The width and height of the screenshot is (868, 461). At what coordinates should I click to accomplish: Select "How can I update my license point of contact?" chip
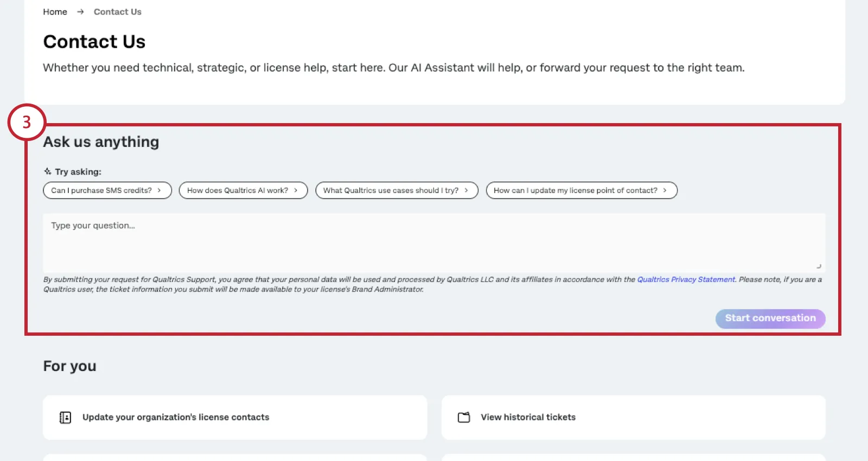(582, 190)
